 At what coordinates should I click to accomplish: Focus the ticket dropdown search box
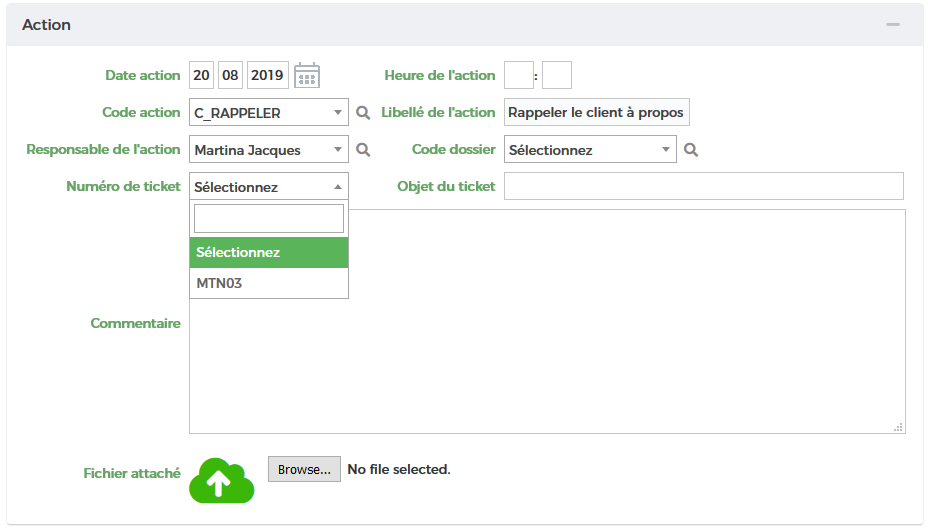pyautogui.click(x=268, y=219)
